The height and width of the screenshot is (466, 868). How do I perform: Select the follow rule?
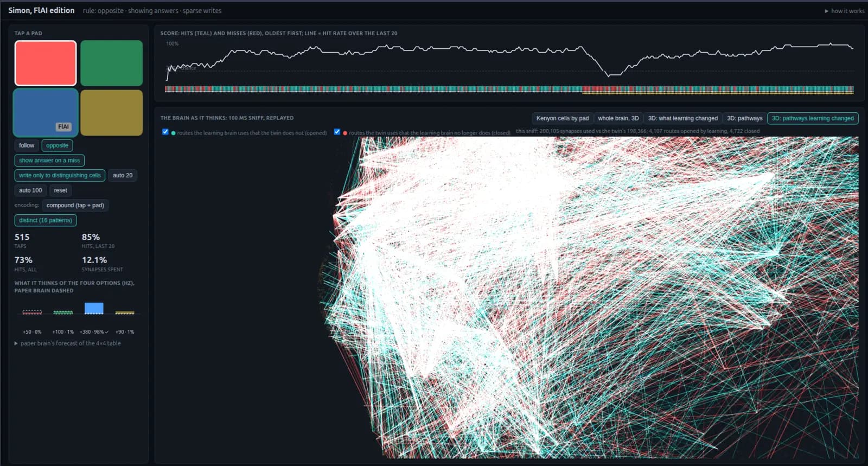pyautogui.click(x=27, y=145)
